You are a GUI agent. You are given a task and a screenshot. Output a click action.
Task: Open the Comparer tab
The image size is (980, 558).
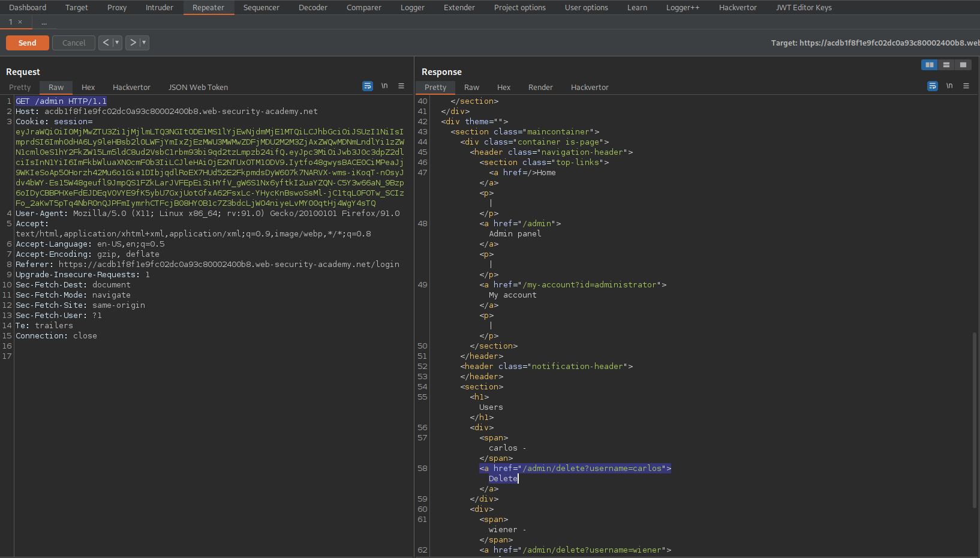[x=363, y=8]
